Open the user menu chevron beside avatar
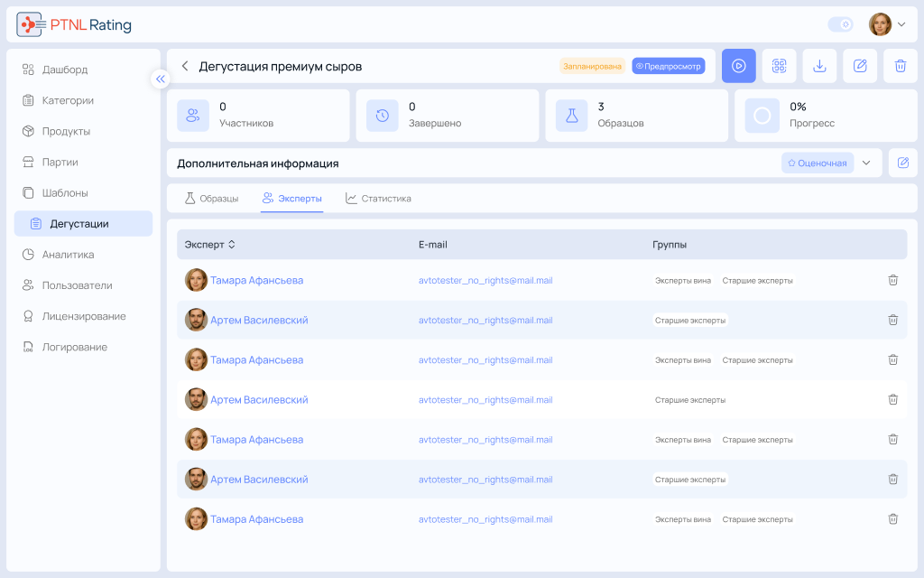The width and height of the screenshot is (924, 578). coord(901,24)
